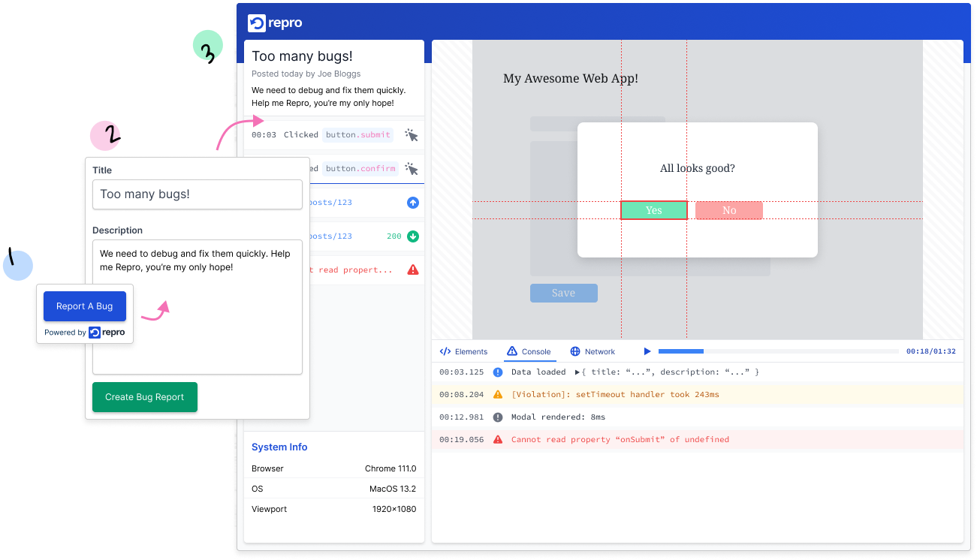The height and width of the screenshot is (560, 977).
Task: Click the repro logo in header
Action: 275,23
